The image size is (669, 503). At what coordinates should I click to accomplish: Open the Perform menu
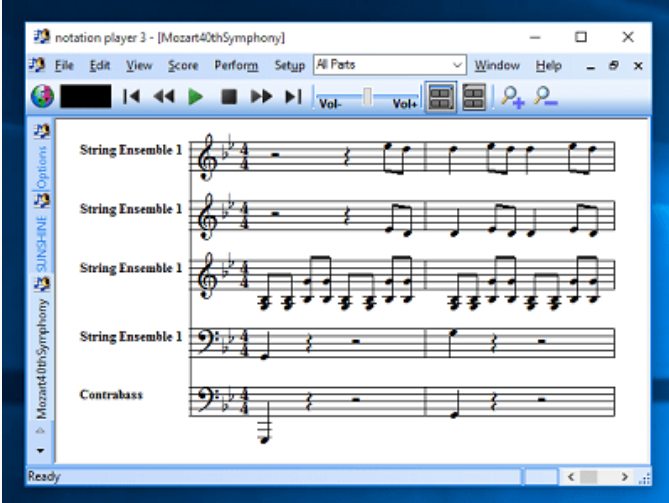[x=236, y=65]
